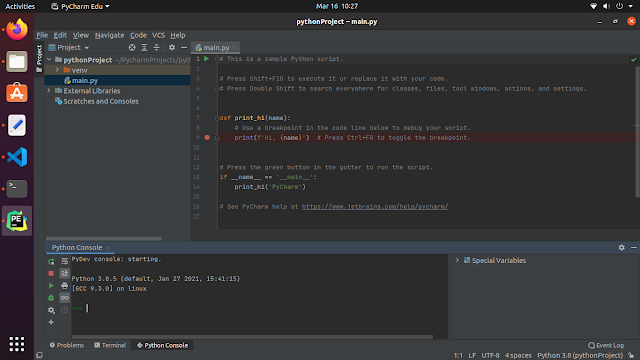Screen dimensions: 640x360
Task: Open Visual Studio Code from the dock
Action: (17, 157)
